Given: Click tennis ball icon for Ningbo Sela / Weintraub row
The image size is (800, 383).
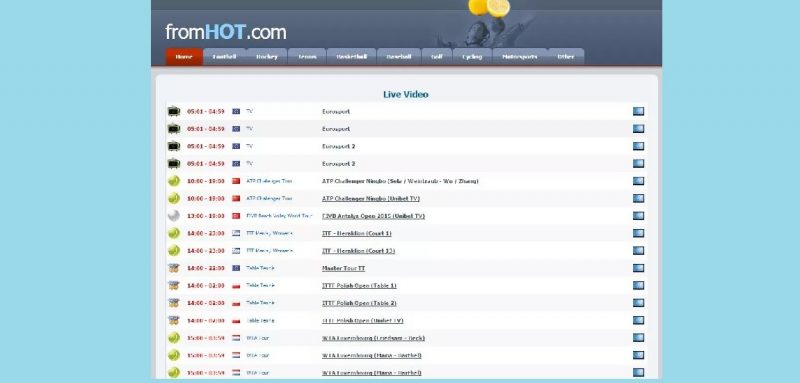Looking at the screenshot, I should (174, 181).
